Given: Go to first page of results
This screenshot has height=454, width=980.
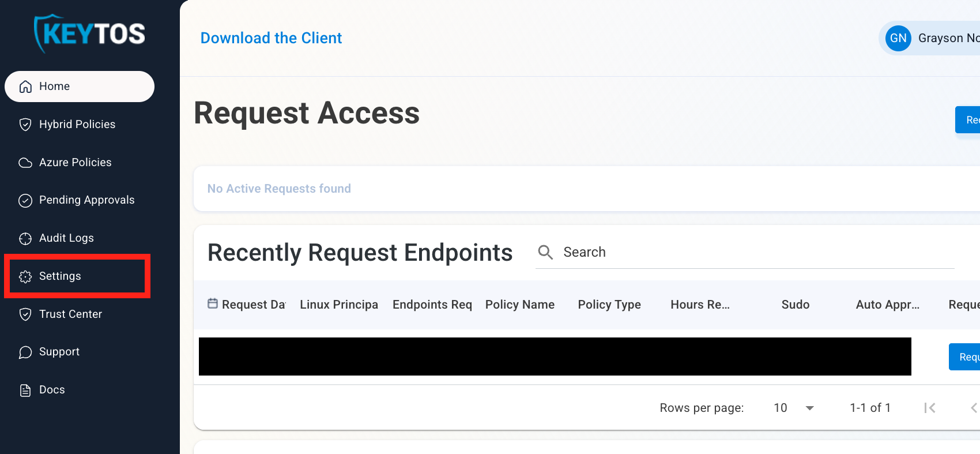Looking at the screenshot, I should (929, 408).
